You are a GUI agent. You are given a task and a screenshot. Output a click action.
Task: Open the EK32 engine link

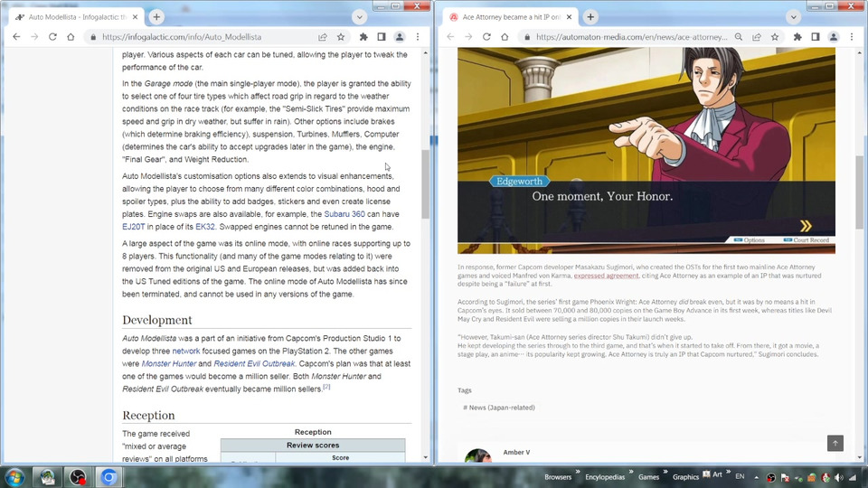click(x=205, y=227)
